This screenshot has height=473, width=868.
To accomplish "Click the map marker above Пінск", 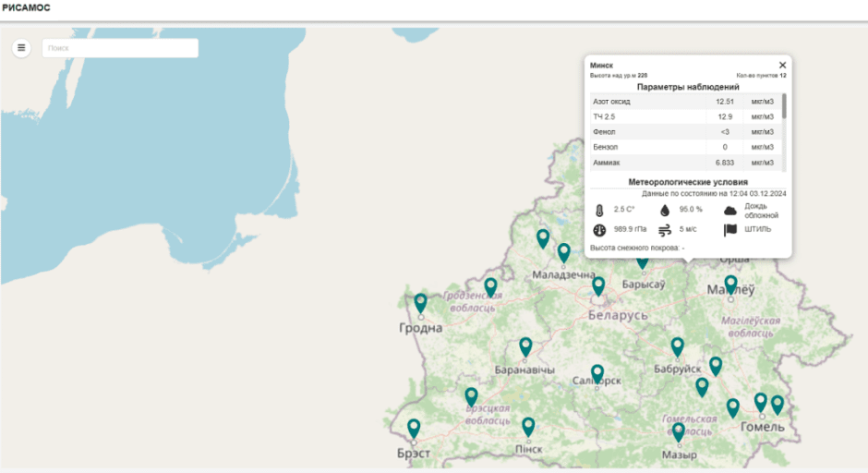I will tap(528, 427).
